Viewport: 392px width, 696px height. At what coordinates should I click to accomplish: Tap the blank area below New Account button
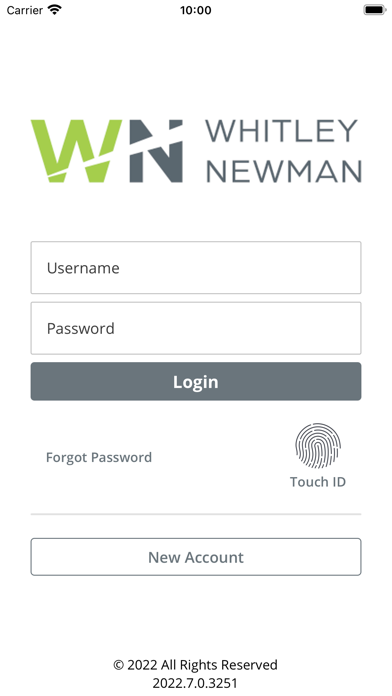(x=196, y=615)
